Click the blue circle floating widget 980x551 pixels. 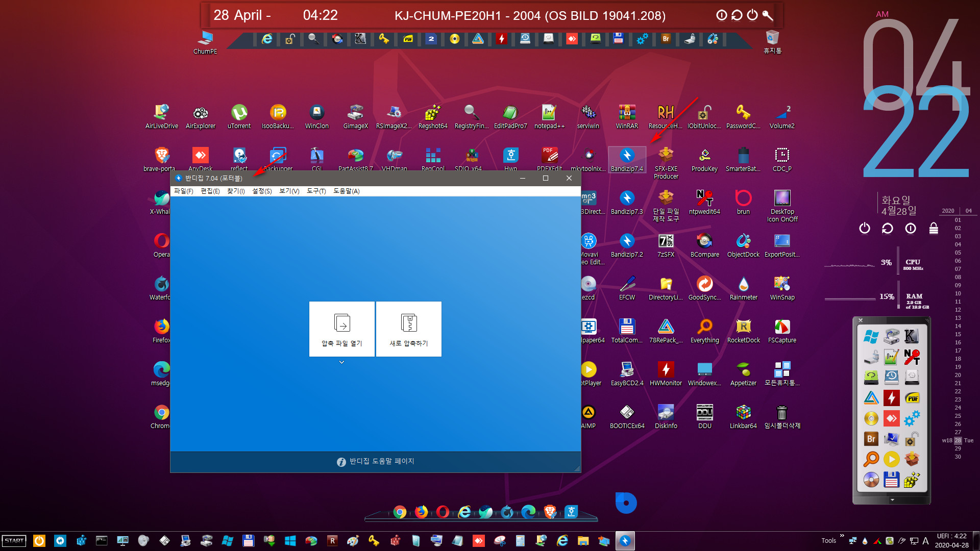(626, 503)
